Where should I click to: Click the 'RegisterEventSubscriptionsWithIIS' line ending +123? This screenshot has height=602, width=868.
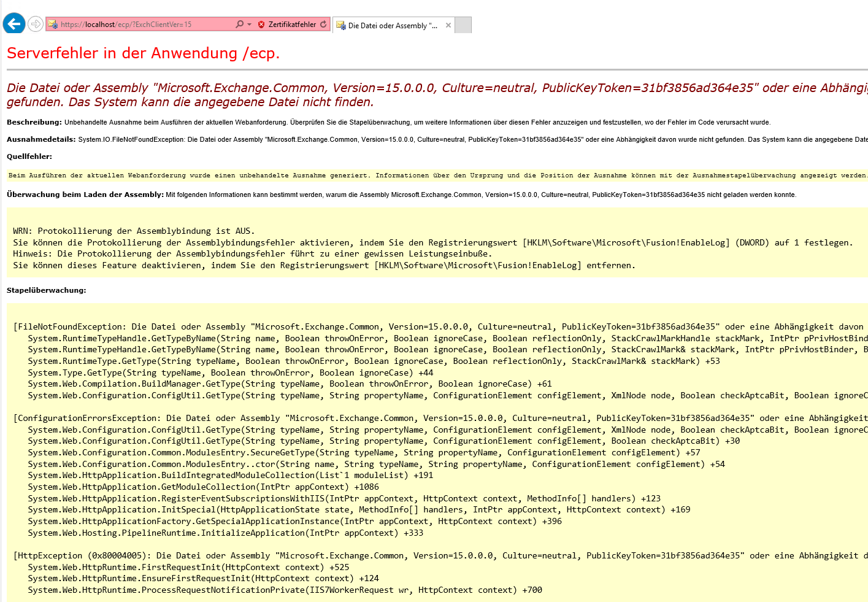(x=344, y=498)
